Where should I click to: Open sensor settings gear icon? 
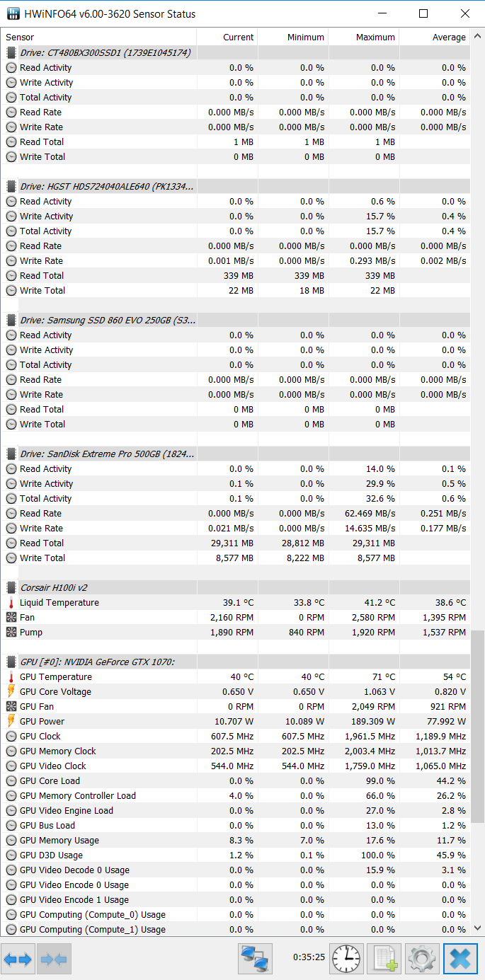point(423,959)
